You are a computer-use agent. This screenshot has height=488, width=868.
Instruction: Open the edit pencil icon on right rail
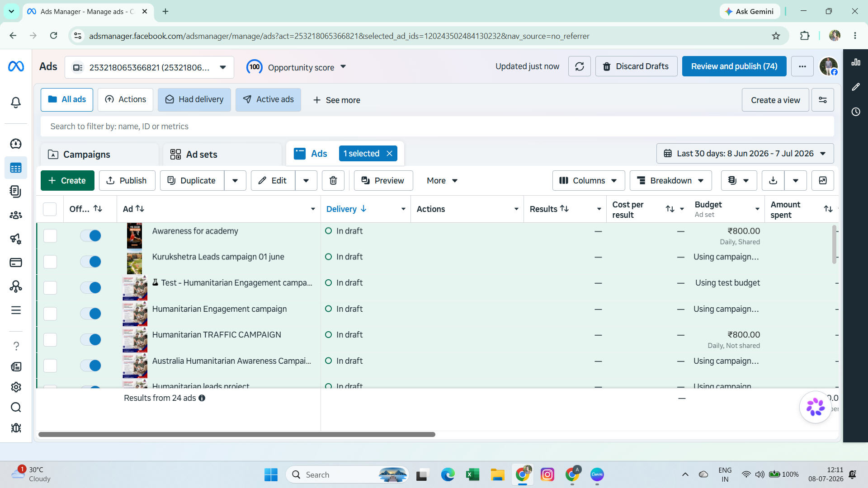856,87
